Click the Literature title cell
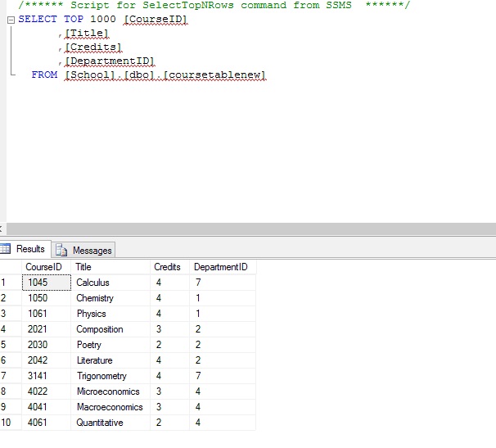The width and height of the screenshot is (496, 448). point(110,360)
